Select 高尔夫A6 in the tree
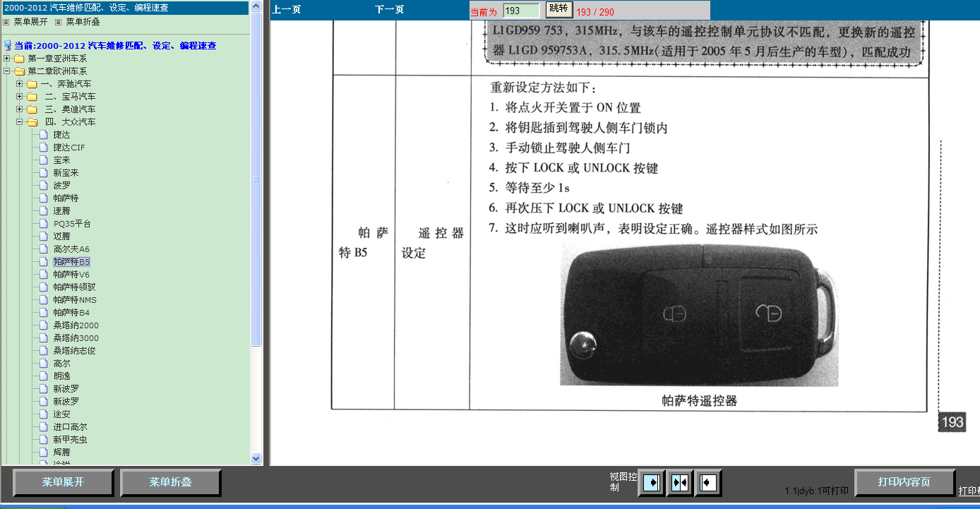Viewport: 980px width, 509px height. click(71, 249)
